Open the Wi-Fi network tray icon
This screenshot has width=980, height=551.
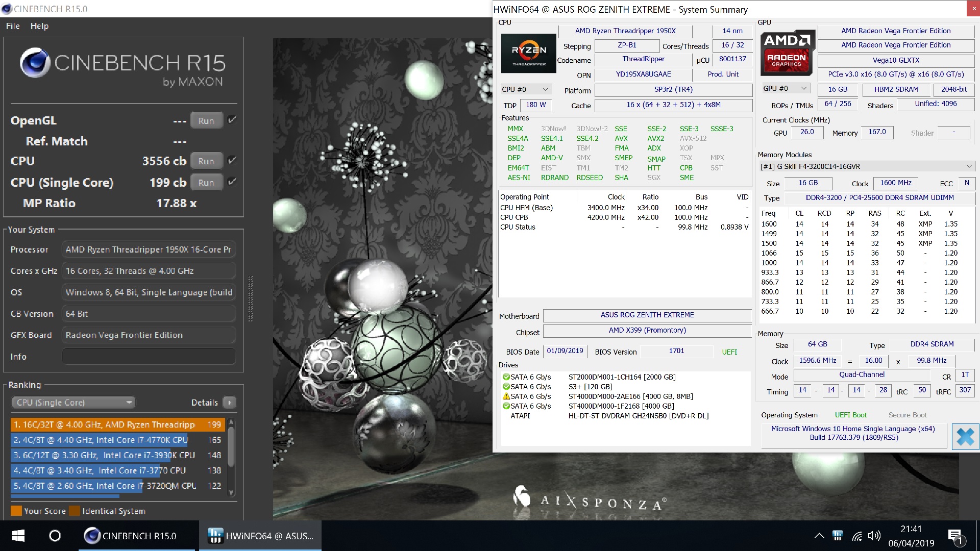[857, 536]
